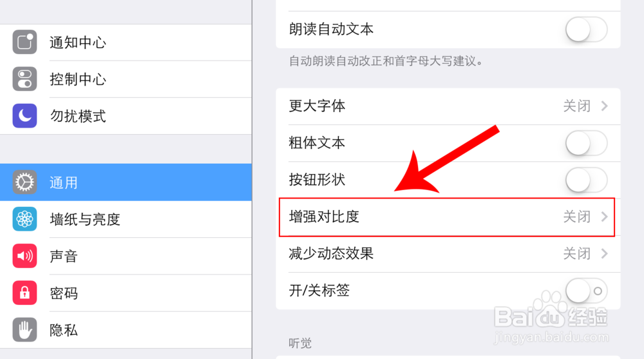The width and height of the screenshot is (644, 359).
Task: Open 勿扰模式 sidebar item
Action: (78, 117)
